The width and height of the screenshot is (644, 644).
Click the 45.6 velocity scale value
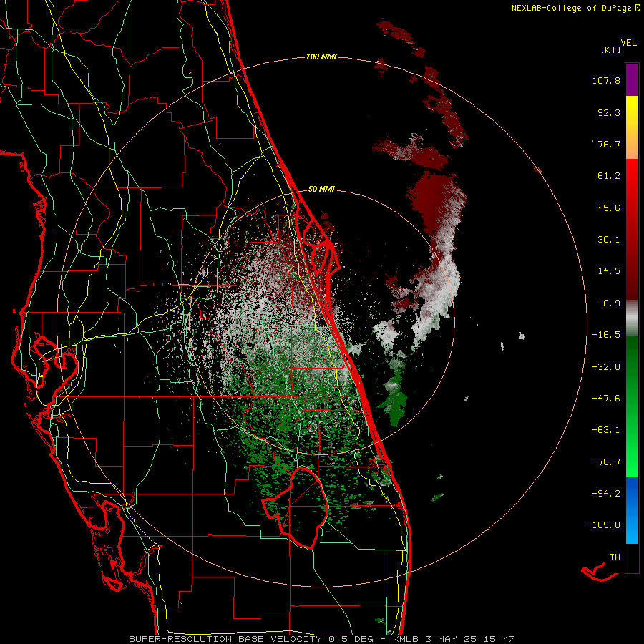pos(609,208)
